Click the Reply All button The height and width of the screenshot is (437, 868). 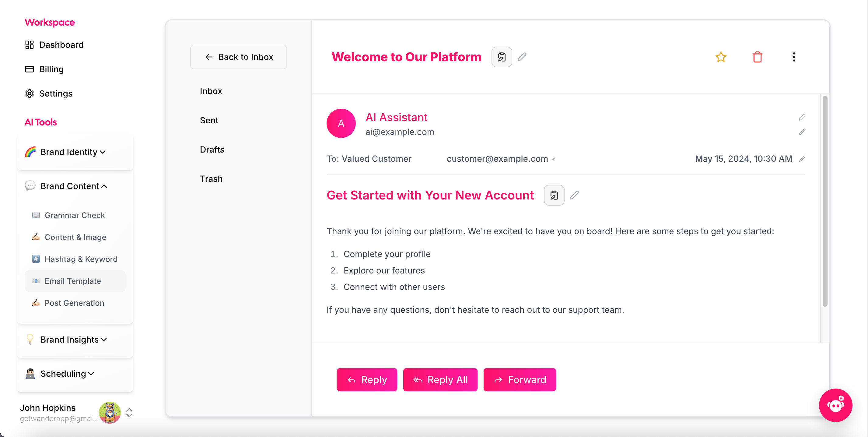point(440,380)
